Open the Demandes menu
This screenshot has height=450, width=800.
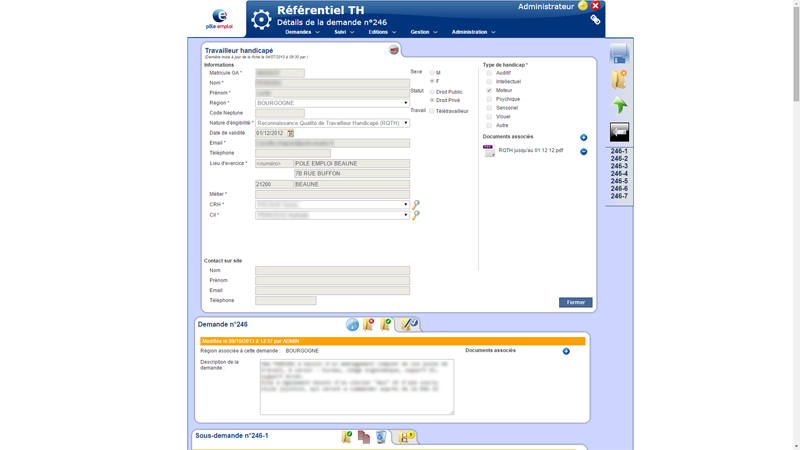click(302, 32)
